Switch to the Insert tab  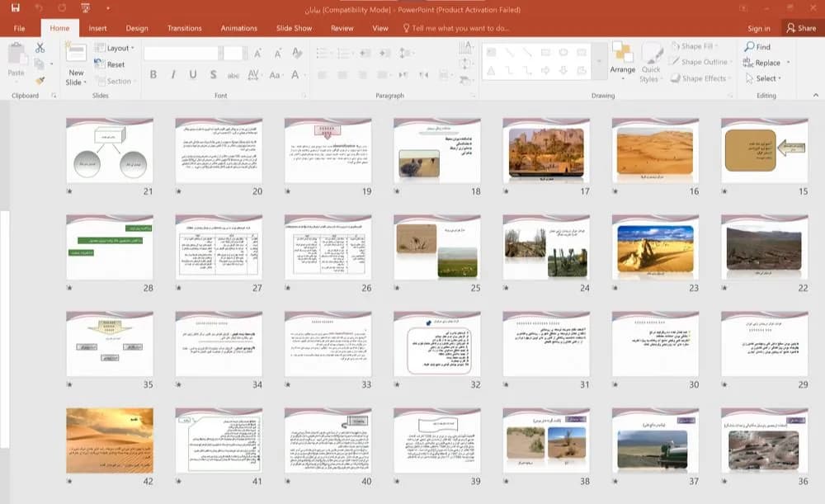pyautogui.click(x=97, y=28)
